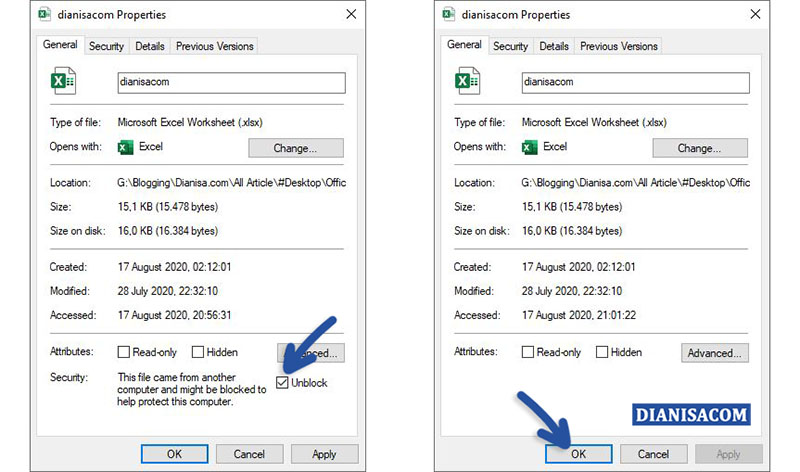Toggle Read-only checkbox in left dialog

(124, 352)
